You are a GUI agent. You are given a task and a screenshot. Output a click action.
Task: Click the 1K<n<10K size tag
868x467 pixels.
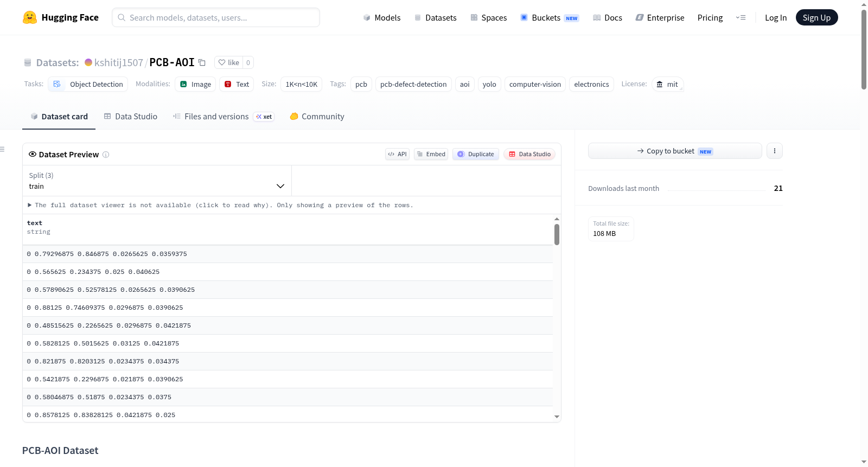pos(301,84)
